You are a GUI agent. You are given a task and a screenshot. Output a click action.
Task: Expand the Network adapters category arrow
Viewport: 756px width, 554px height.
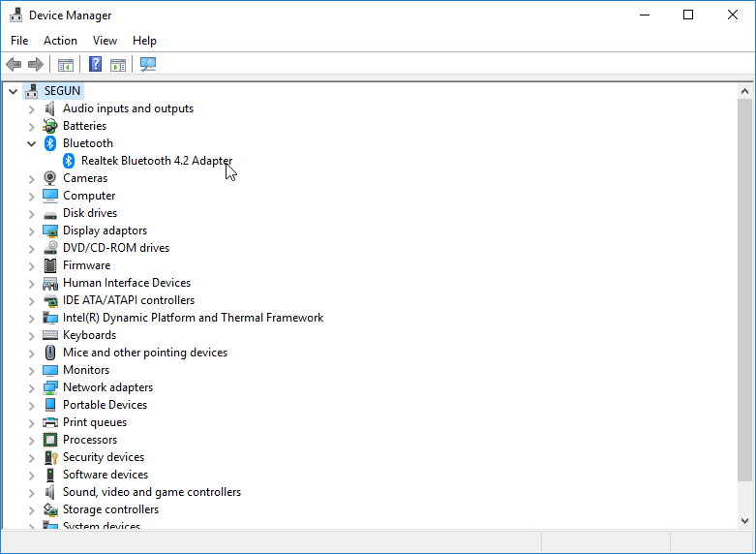31,388
